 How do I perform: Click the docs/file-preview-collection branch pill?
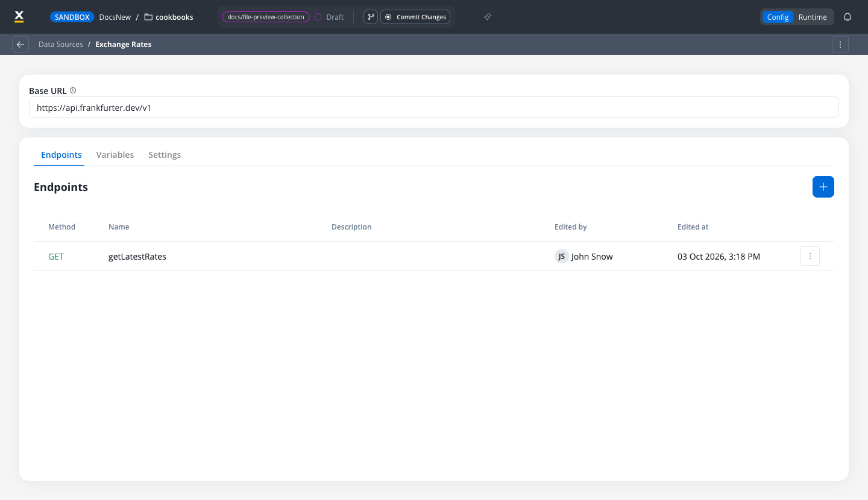tap(266, 17)
